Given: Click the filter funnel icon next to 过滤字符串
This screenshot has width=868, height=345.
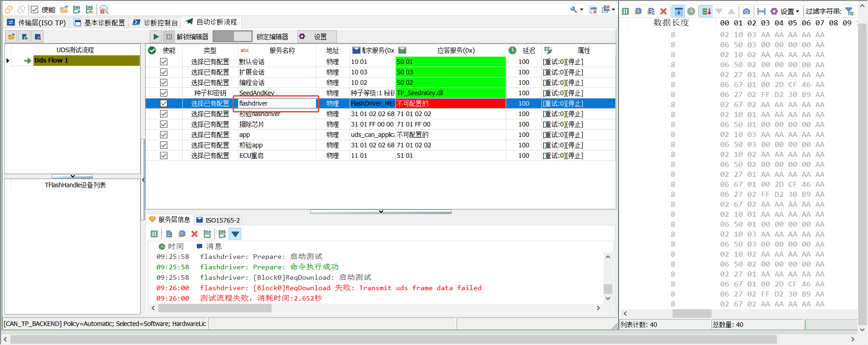Looking at the screenshot, I should coord(849,11).
